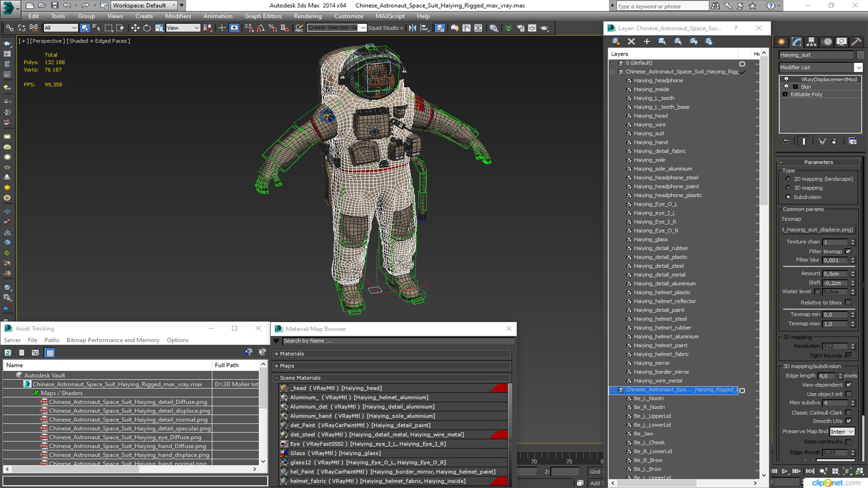Screen dimensions: 868x488
Task: Toggle View-dependent checkbox
Action: 848,385
